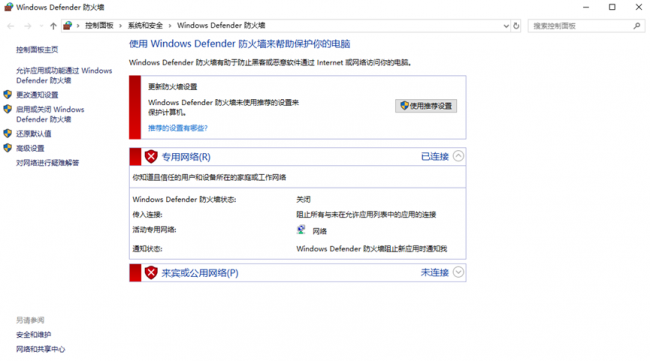The width and height of the screenshot is (650, 361).
Task: Click the chevron before 控制面板 in breadcrumb
Action: (78, 26)
